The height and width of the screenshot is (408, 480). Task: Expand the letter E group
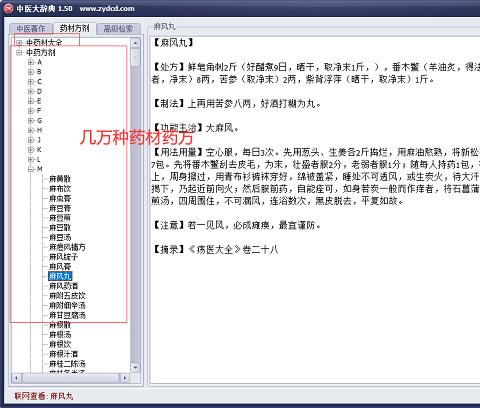pos(31,101)
